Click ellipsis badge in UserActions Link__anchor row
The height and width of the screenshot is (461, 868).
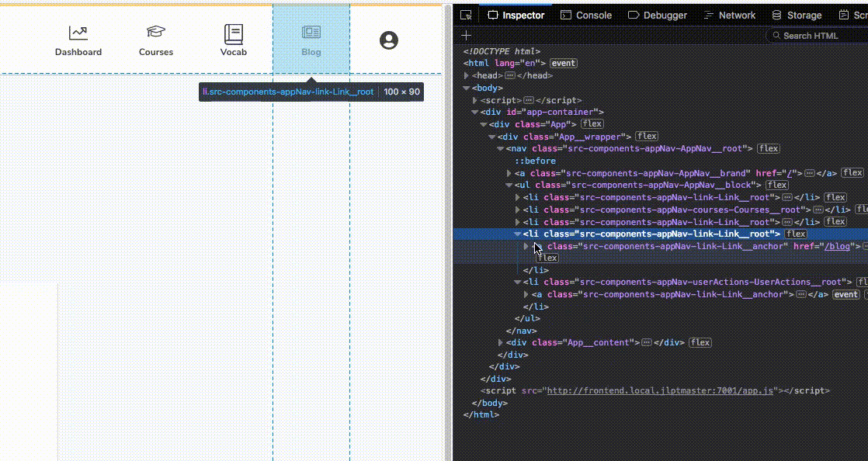(x=800, y=294)
